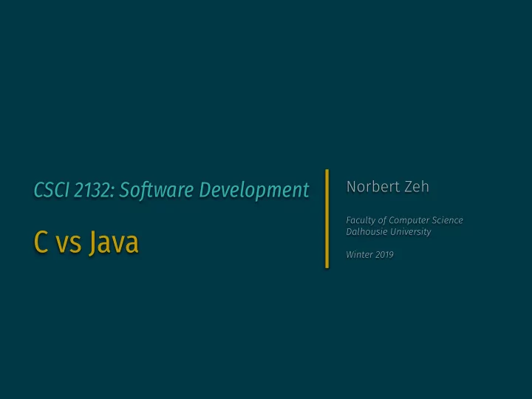This screenshot has height=399, width=532.
Task: Click the 'C vs Java' heading
Action: click(x=86, y=242)
